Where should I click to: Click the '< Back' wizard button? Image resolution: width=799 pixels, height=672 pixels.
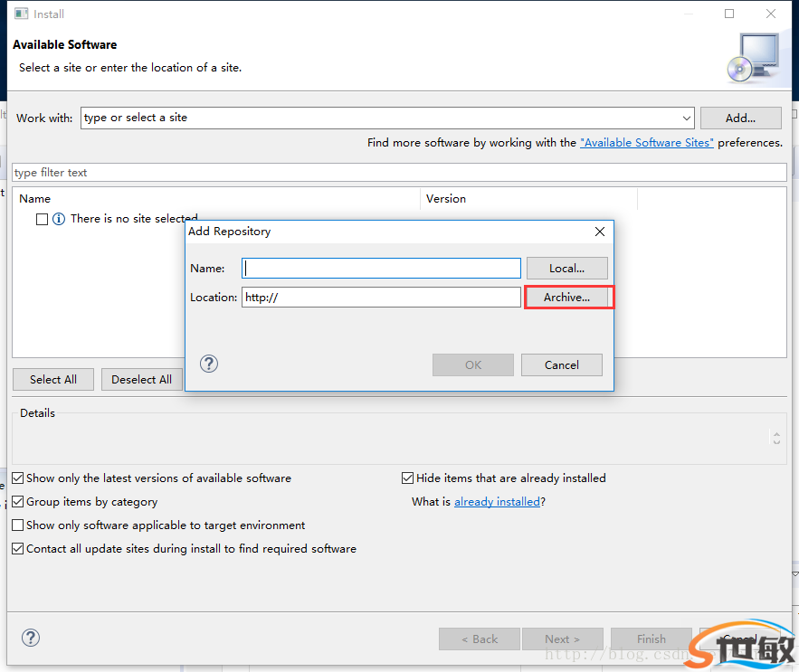[480, 639]
